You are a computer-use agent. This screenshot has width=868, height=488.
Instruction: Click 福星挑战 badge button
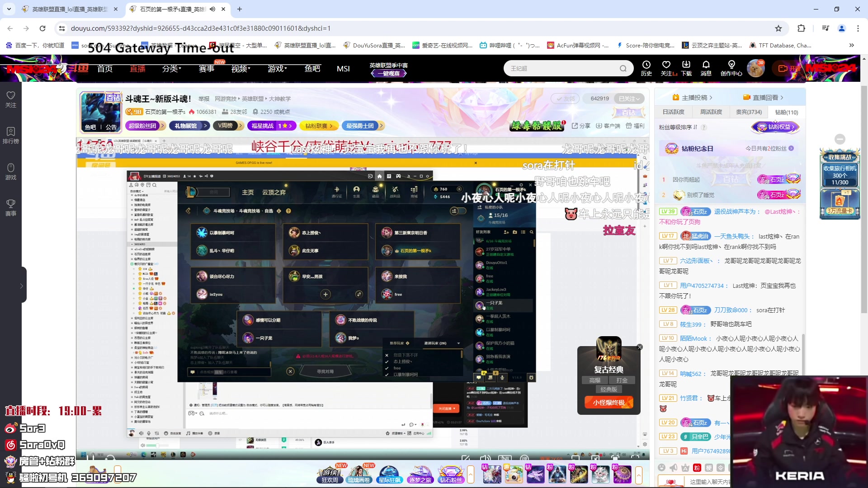coord(272,126)
